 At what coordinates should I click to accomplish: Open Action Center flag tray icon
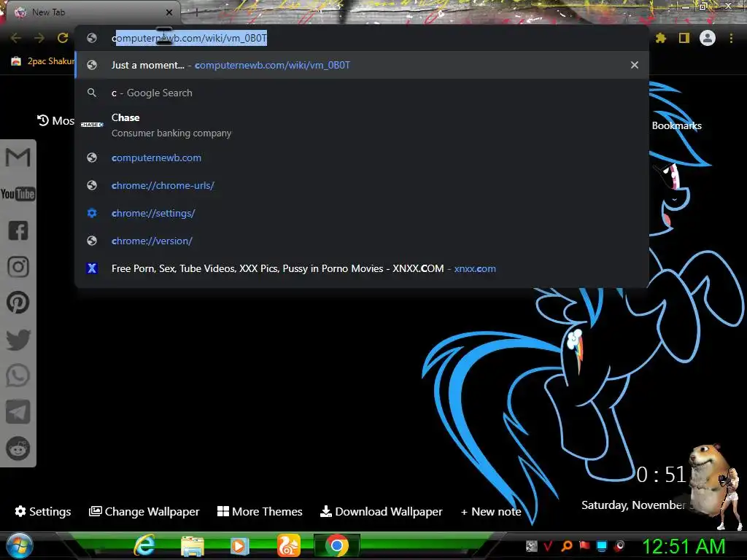point(584,545)
